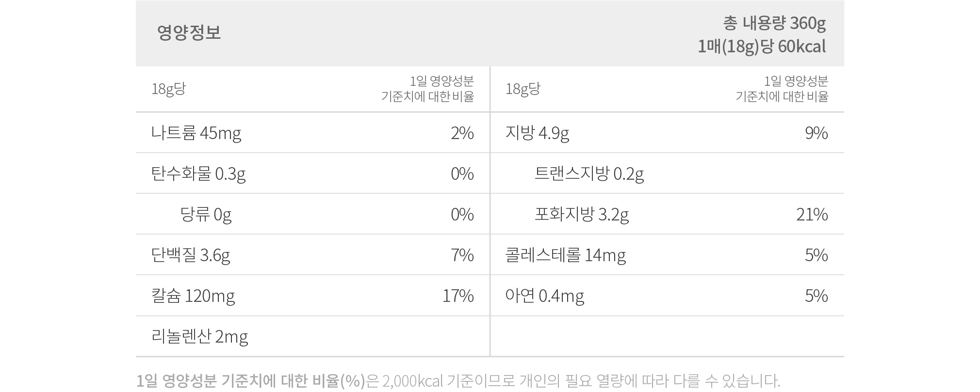This screenshot has width=980, height=392.
Task: Select the 콜레스테롤 14mg row
Action: (x=667, y=255)
